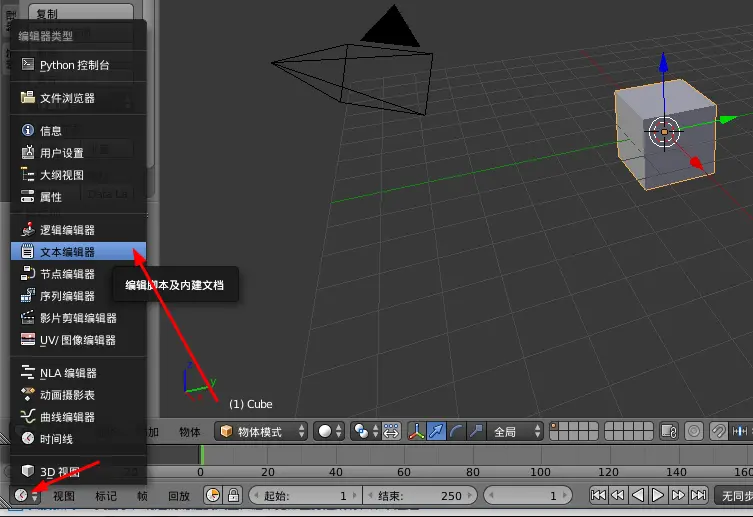
Task: Jump to next keyframe
Action: 678,495
